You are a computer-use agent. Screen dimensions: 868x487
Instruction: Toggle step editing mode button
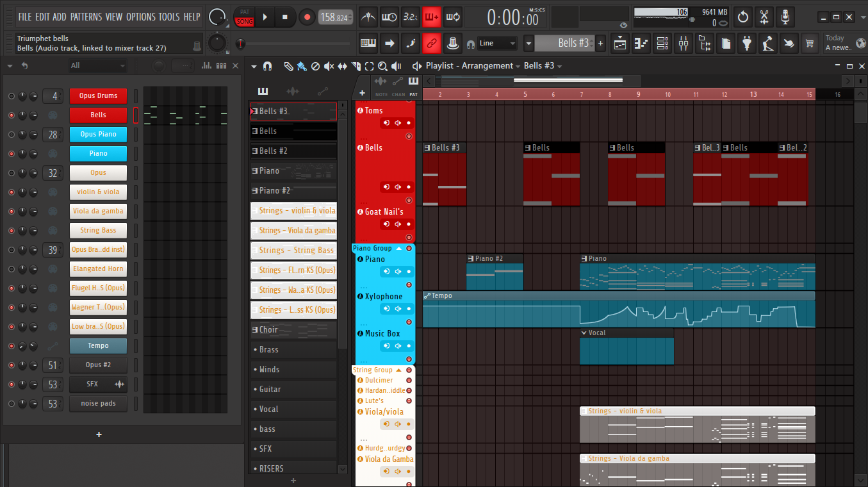tap(411, 43)
